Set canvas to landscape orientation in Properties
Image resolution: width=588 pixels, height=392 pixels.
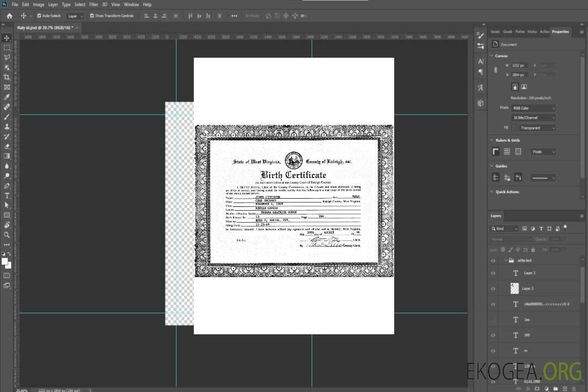524,87
